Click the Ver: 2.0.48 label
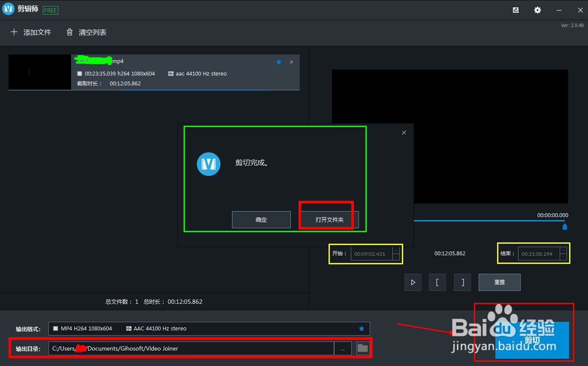Viewport: 588px width, 366px height. coord(572,26)
